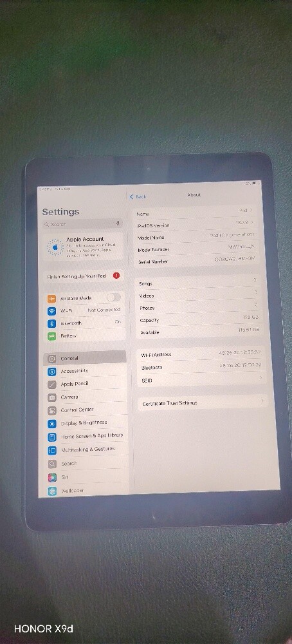
Task: Tap the Available storage row
Action: click(x=200, y=332)
